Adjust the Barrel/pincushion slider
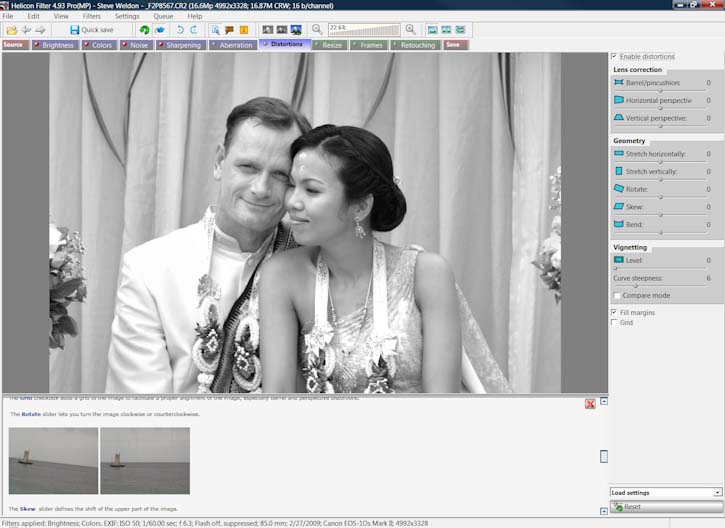The image size is (725, 528). pyautogui.click(x=660, y=91)
